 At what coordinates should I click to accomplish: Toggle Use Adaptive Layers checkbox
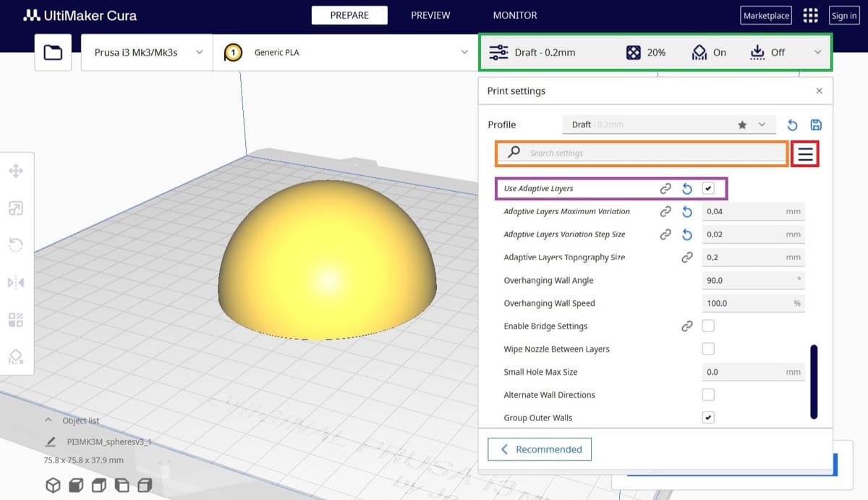click(x=708, y=188)
